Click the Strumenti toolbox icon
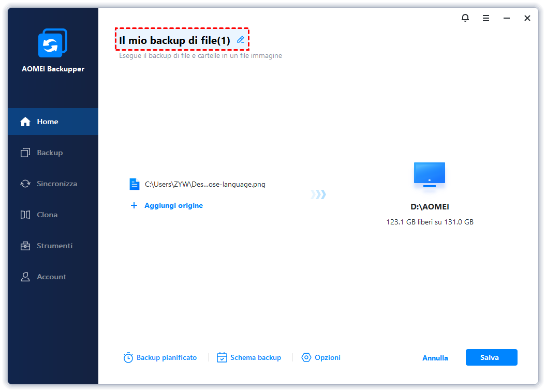The image size is (546, 392). click(x=25, y=246)
